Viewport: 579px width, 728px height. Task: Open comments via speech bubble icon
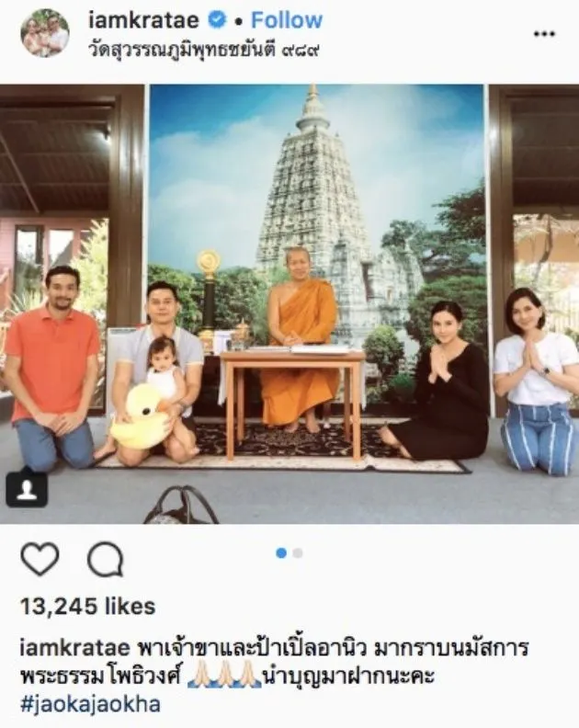[x=106, y=559]
